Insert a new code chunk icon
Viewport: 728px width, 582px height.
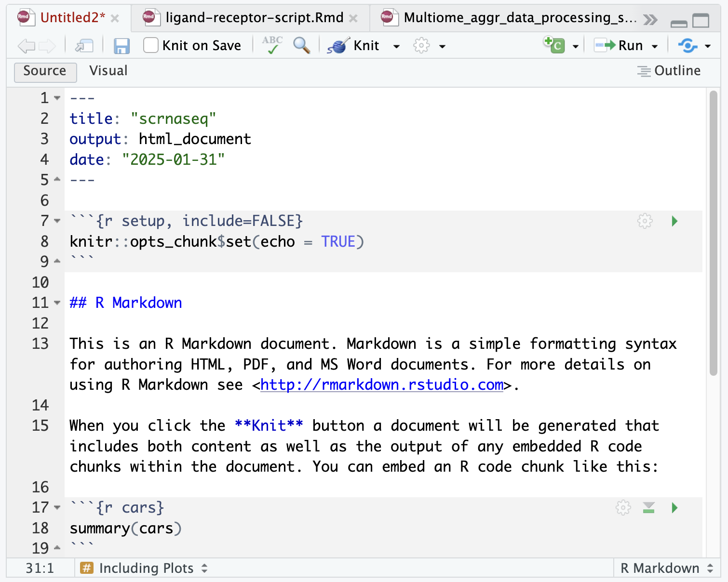554,45
